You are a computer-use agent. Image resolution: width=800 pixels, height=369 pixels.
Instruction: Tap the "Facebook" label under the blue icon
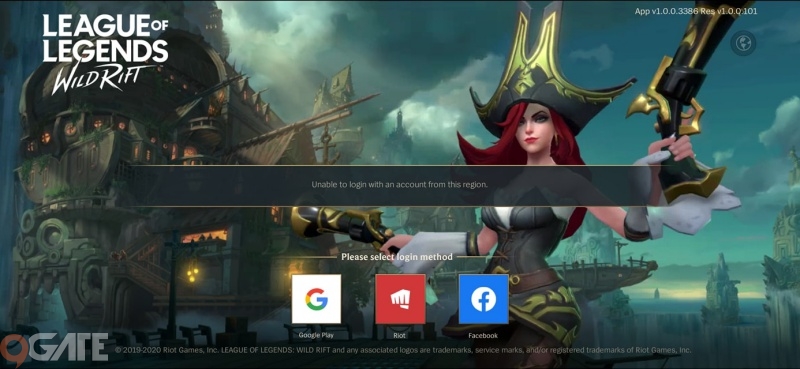[x=483, y=335]
